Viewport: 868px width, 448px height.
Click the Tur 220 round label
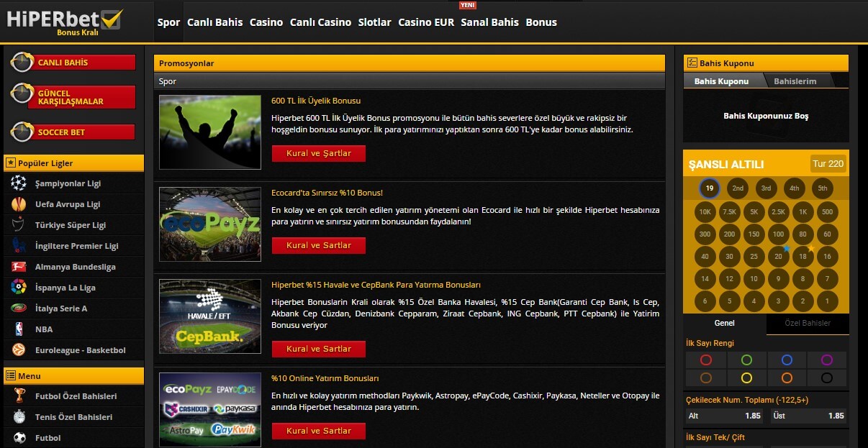pyautogui.click(x=828, y=164)
